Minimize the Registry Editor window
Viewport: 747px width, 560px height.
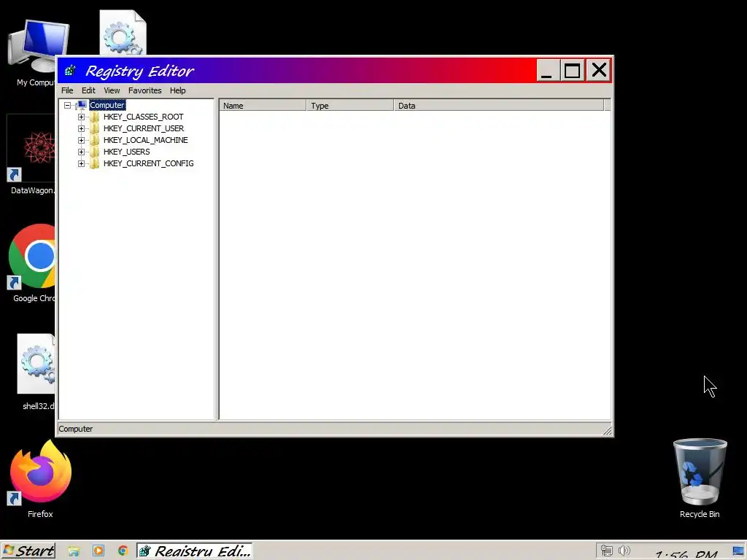tap(547, 71)
